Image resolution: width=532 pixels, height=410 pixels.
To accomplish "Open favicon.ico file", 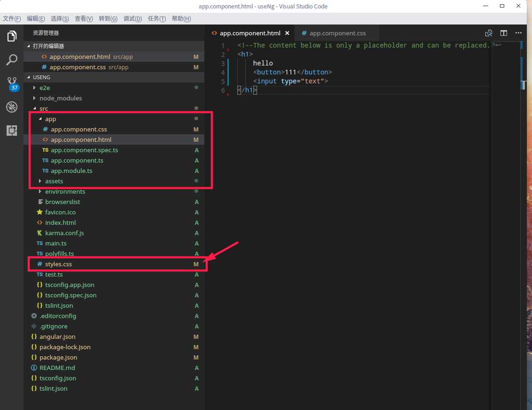I will point(113,212).
